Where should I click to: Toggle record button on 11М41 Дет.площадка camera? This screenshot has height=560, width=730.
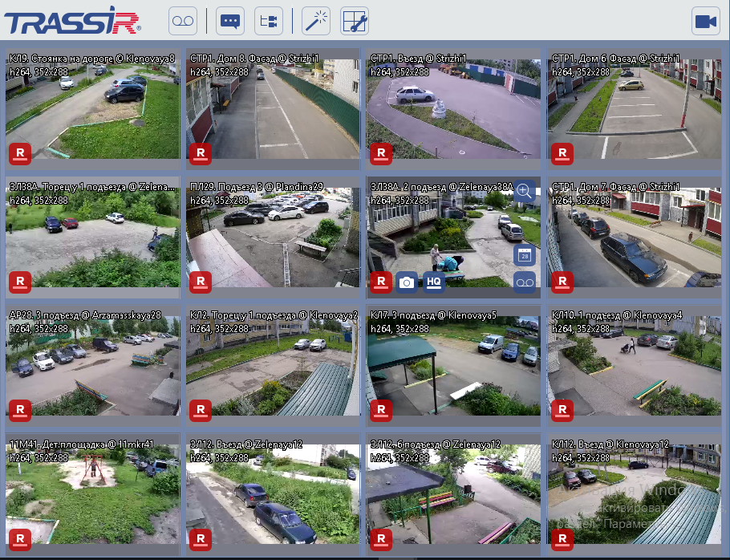20,539
